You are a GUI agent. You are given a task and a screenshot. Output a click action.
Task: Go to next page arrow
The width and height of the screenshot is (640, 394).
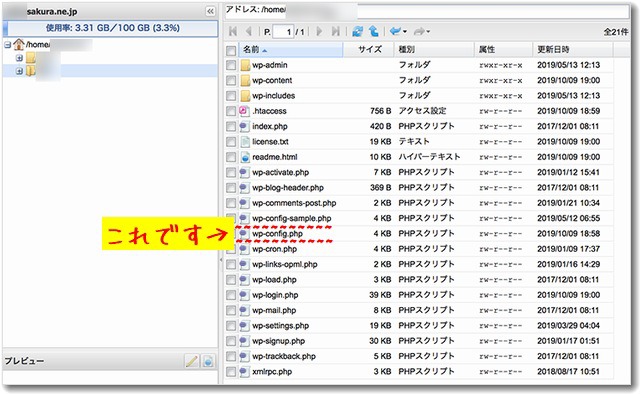pyautogui.click(x=319, y=31)
